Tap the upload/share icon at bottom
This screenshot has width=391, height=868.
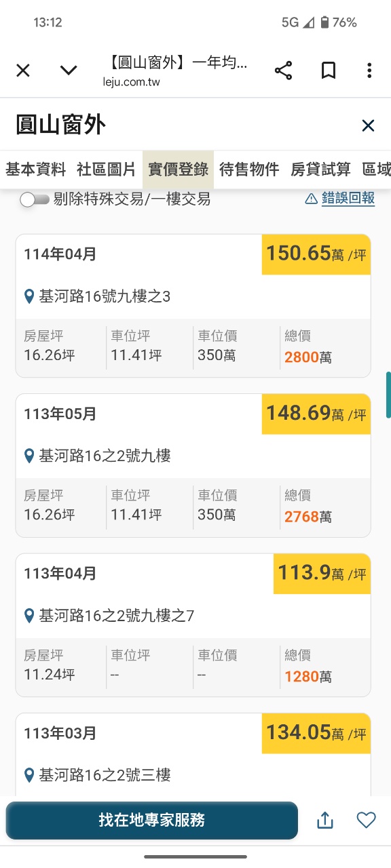click(325, 821)
